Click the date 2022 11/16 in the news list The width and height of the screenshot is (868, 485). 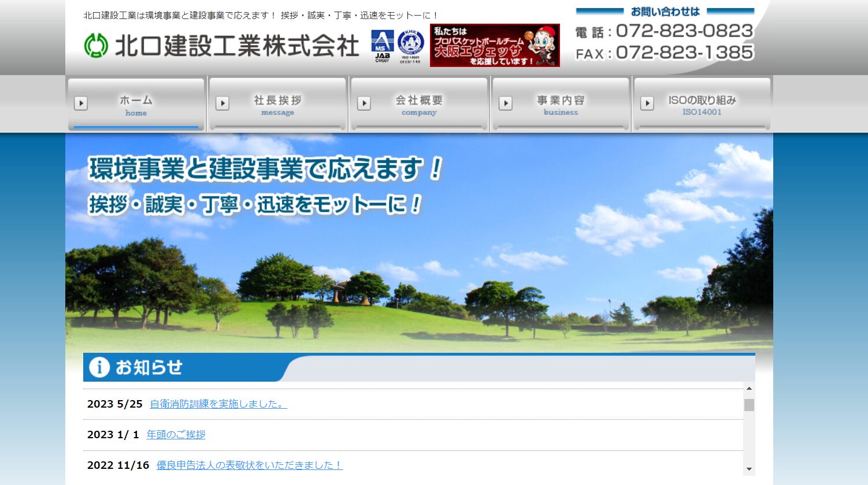[x=118, y=465]
